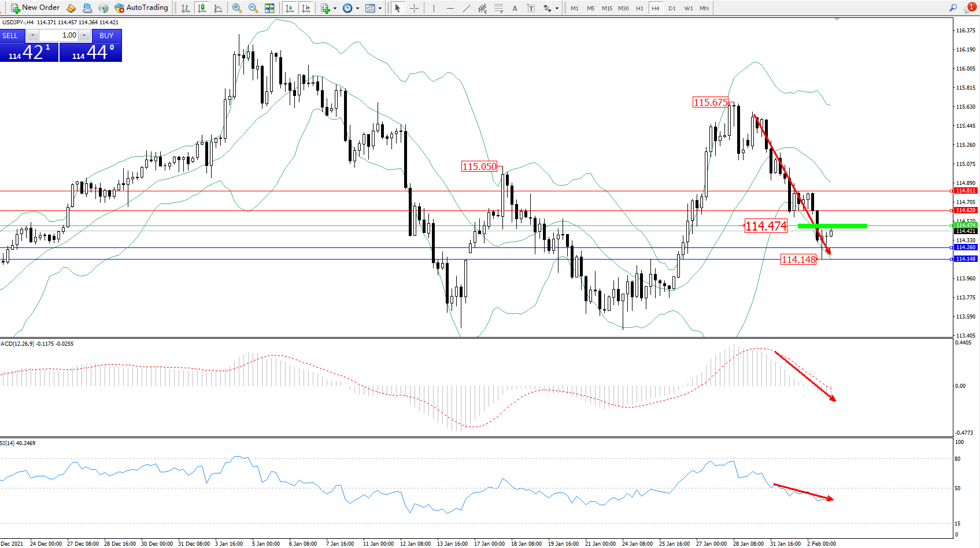
Task: Switch chart to line chart view
Action: coord(218,8)
